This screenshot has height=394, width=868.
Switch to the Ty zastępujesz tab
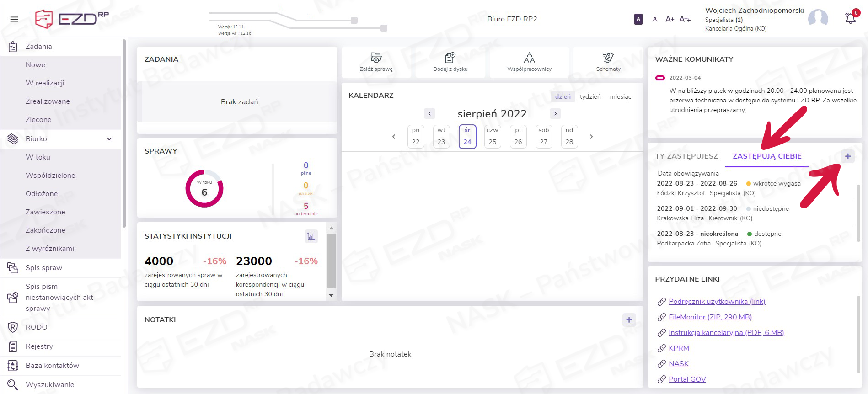point(686,156)
